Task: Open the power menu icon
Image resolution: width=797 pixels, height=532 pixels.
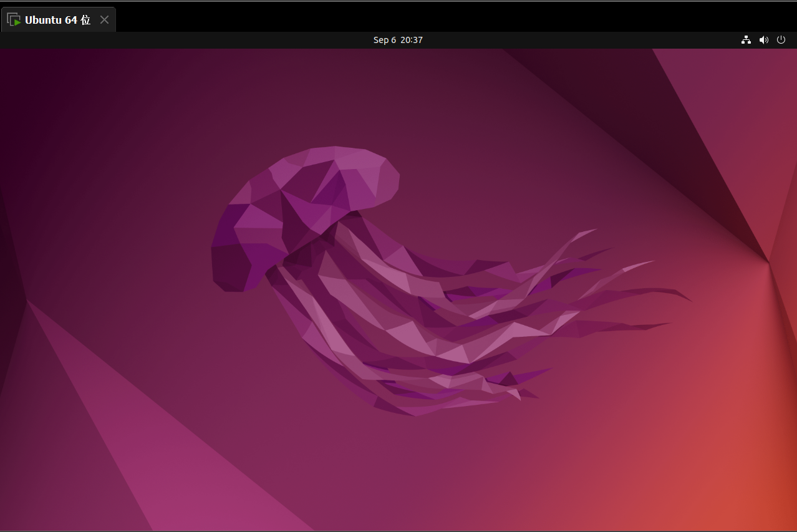Action: tap(781, 40)
